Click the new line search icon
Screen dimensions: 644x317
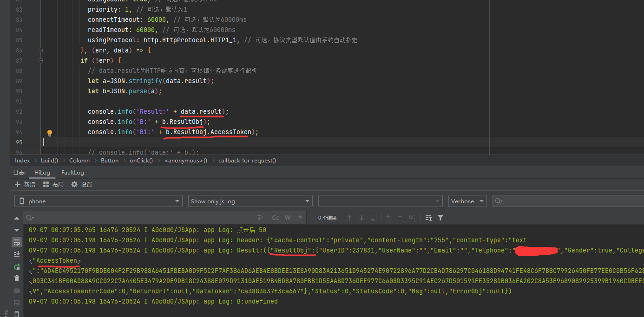pyautogui.click(x=260, y=218)
